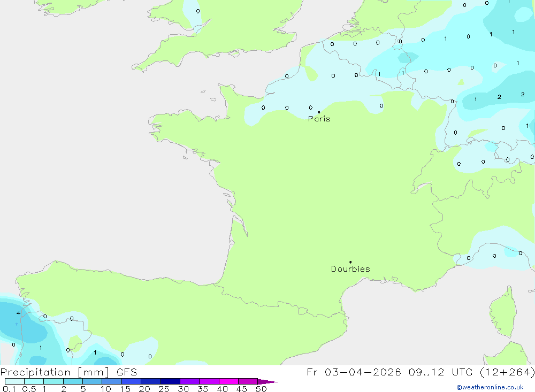The height and width of the screenshot is (392, 535).
Task: Click the '0.1' legend scale label
Action: point(9,389)
